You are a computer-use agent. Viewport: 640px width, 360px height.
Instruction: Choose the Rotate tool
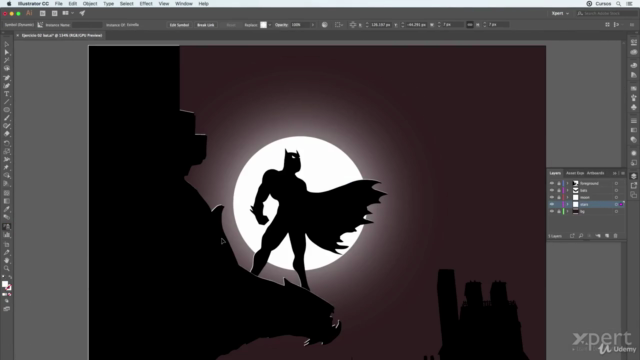[7, 143]
